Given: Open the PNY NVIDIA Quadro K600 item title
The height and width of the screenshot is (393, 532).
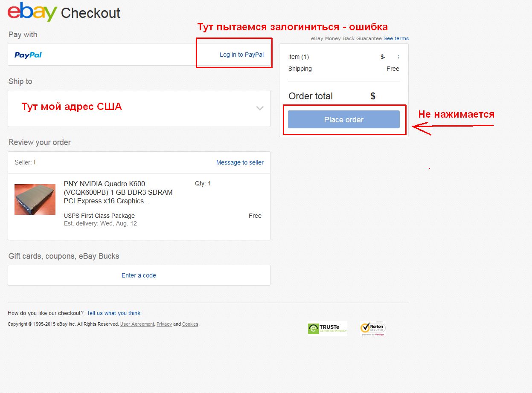Looking at the screenshot, I should pyautogui.click(x=118, y=192).
